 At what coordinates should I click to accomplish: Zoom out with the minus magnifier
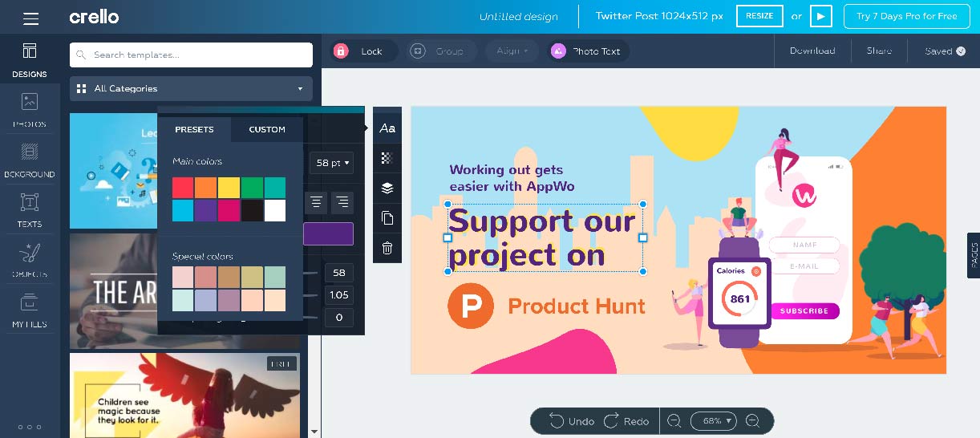pos(674,421)
